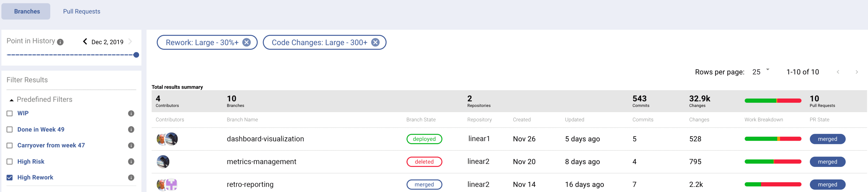The width and height of the screenshot is (868, 192).
Task: Go to previous results page
Action: pos(838,72)
